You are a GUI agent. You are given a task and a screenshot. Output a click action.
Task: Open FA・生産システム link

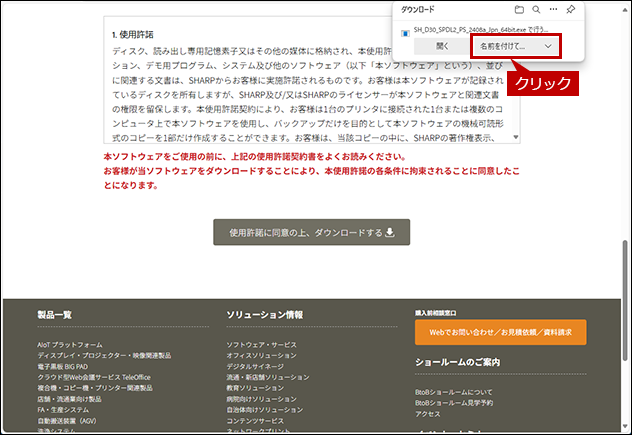[x=63, y=410]
